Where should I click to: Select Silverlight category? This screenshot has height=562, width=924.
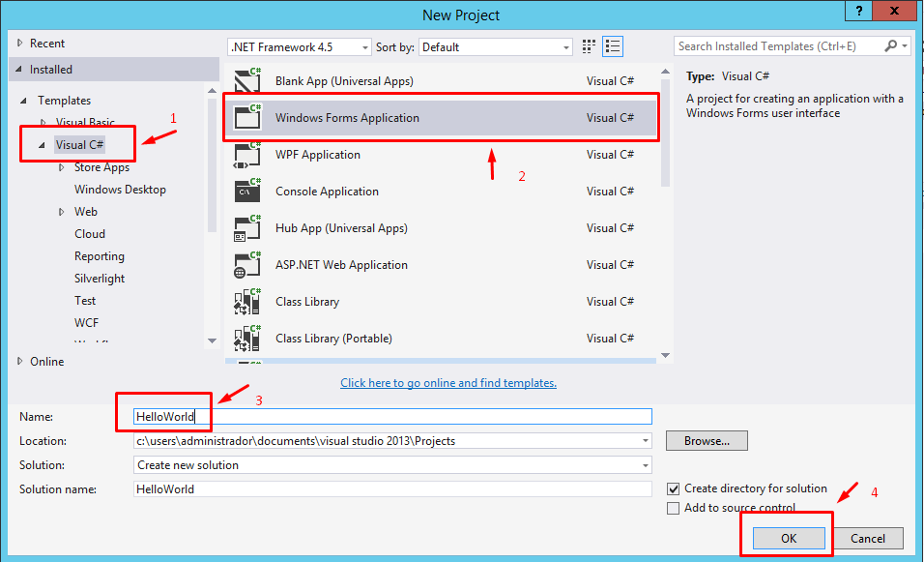[99, 279]
